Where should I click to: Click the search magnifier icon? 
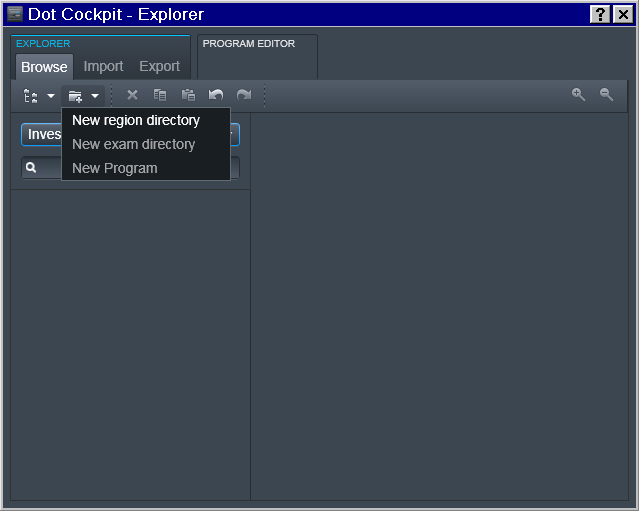31,167
